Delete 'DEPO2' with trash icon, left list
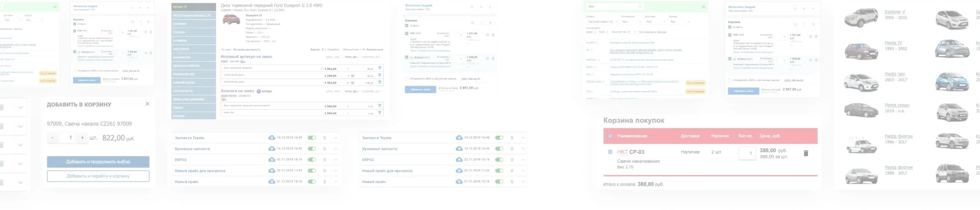 tap(325, 160)
